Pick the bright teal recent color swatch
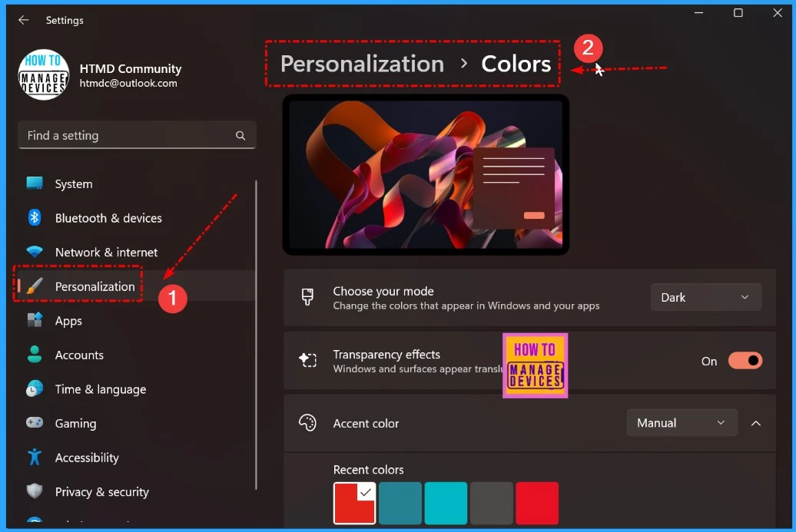Screen dimensions: 796x532 pos(446,503)
